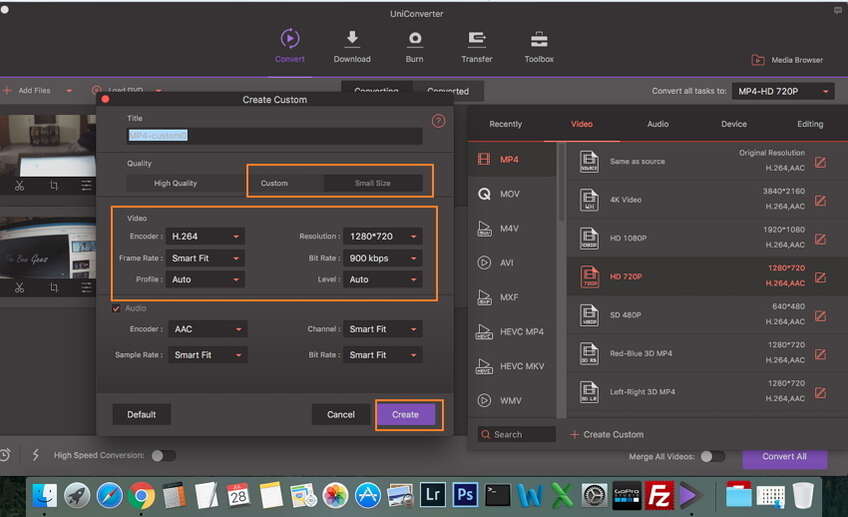848x517 pixels.
Task: Open the audio Encoder AAC dropdown
Action: (208, 329)
